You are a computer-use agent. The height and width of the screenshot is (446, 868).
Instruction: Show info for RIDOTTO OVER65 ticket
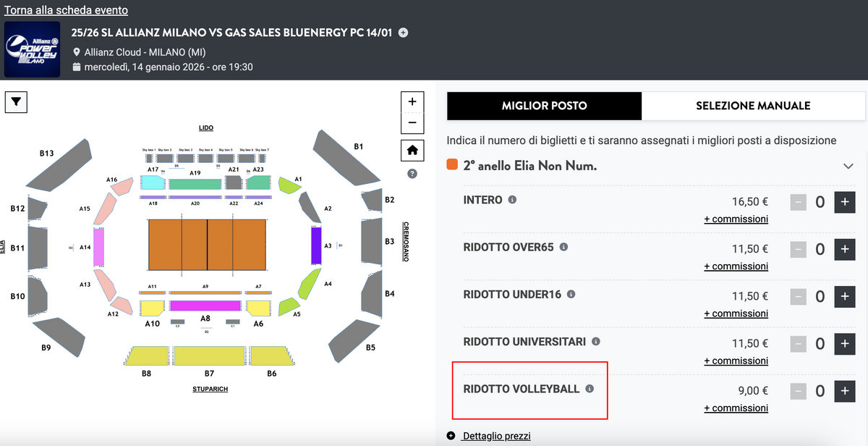coord(563,247)
